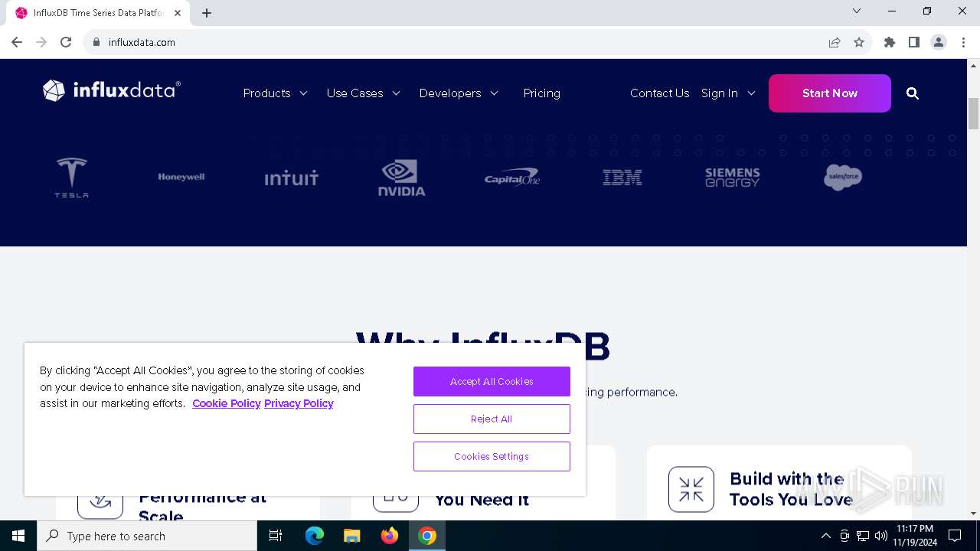980x551 pixels.
Task: Open the Chrome extensions puzzle icon
Action: 890,42
